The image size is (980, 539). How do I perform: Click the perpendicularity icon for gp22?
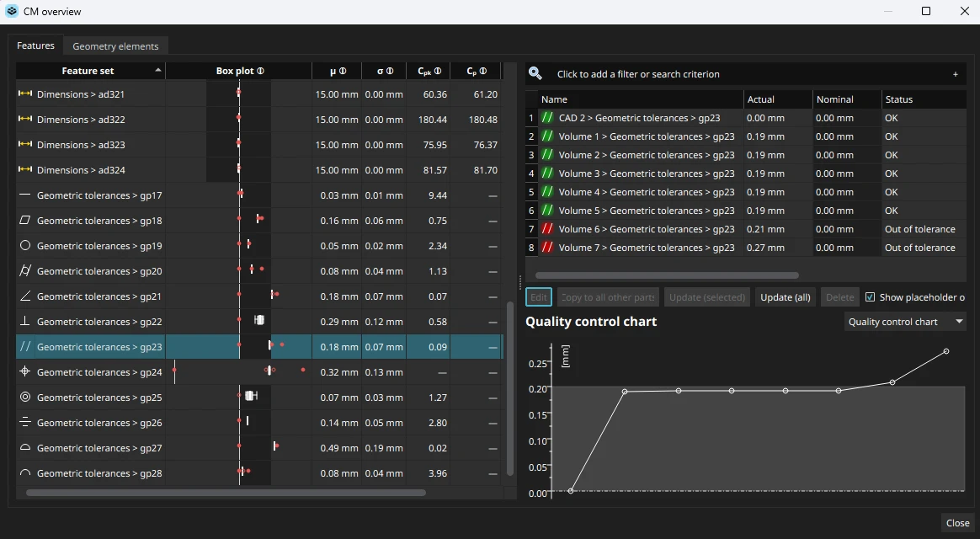[x=25, y=322]
